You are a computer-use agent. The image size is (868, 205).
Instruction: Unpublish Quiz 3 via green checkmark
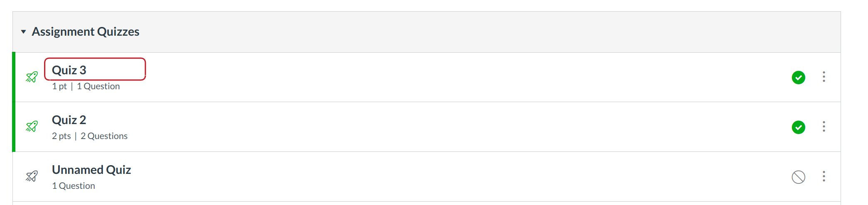point(798,77)
